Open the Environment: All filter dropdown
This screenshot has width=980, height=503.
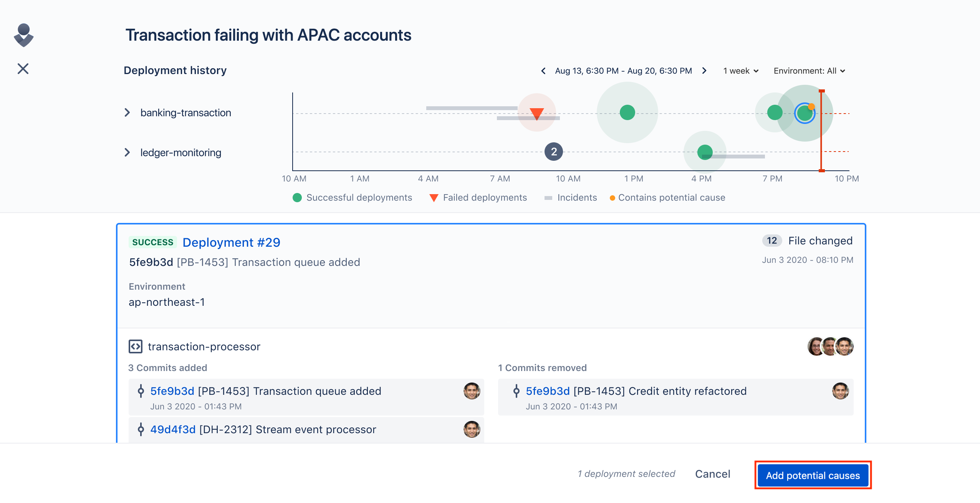click(809, 71)
